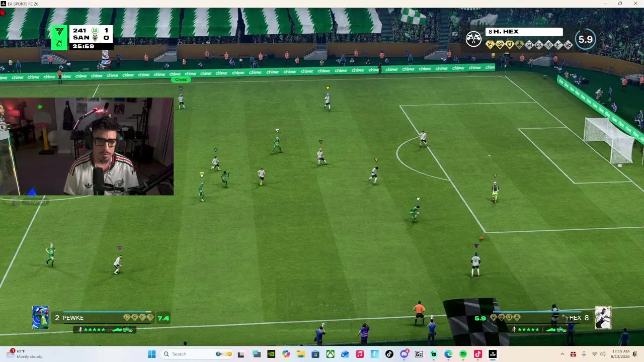Click the HEX 8 player name label

pos(579,318)
